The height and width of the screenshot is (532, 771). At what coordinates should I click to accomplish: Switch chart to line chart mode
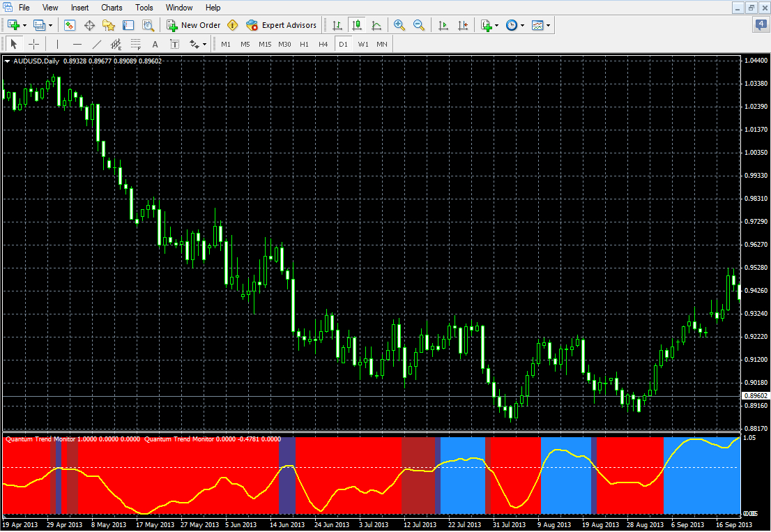point(376,25)
